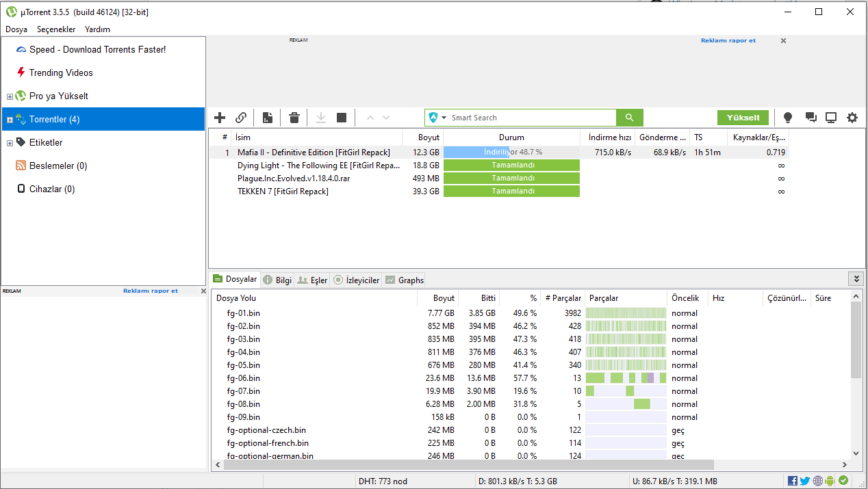Close the top advertisement banner
The height and width of the screenshot is (489, 868).
784,40
